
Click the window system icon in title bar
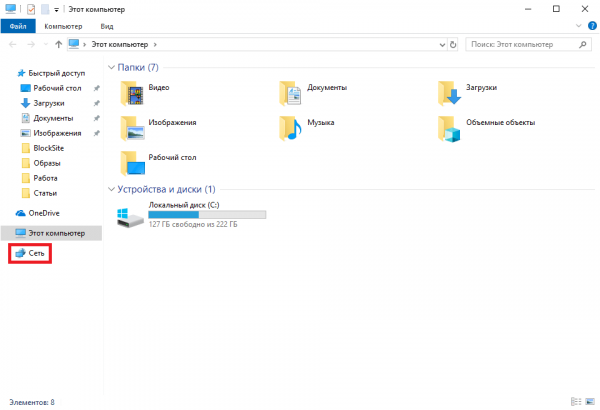10,9
